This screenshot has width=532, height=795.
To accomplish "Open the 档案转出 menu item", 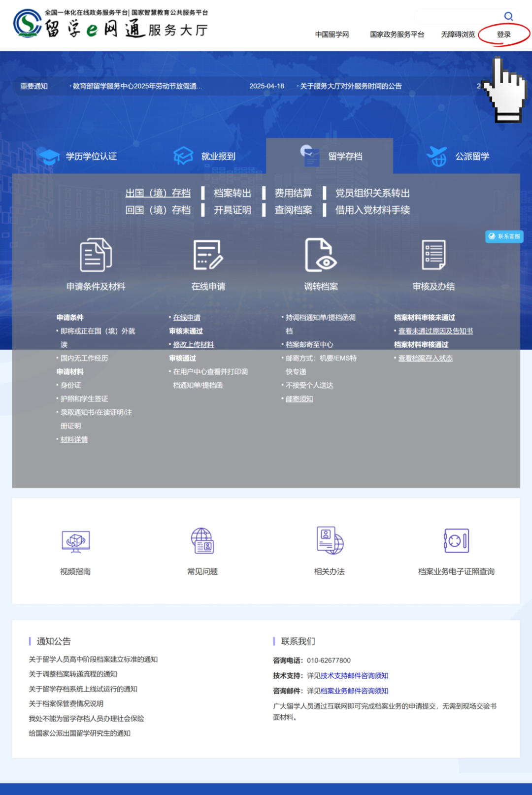I will pyautogui.click(x=233, y=193).
